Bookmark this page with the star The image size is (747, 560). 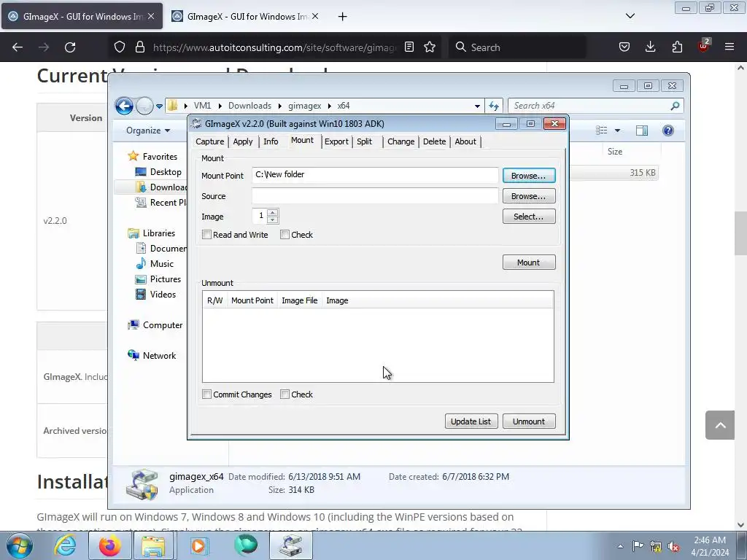(x=430, y=47)
